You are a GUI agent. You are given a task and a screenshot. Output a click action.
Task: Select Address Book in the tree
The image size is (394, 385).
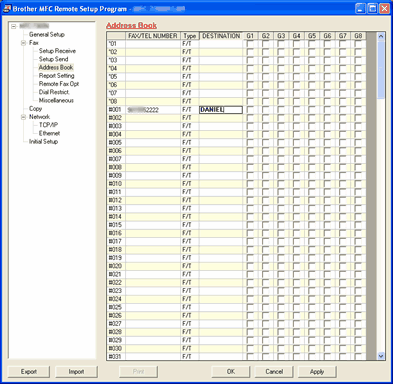tap(56, 67)
